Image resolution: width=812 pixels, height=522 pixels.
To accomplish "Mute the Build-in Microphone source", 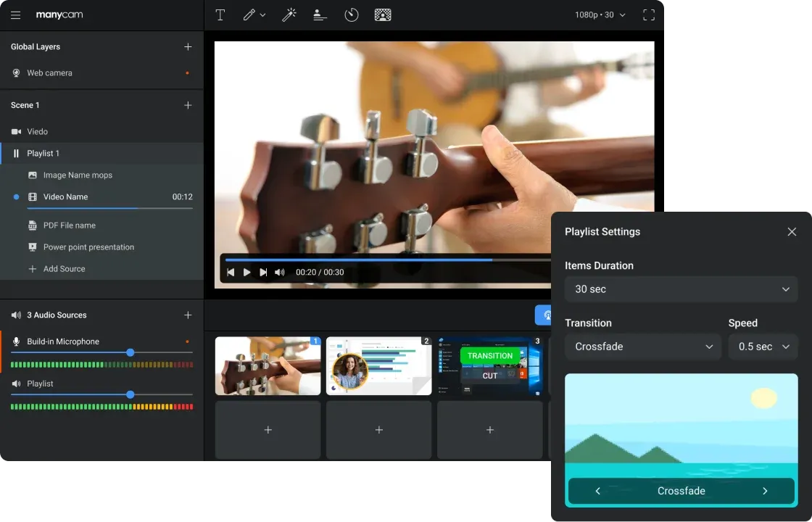I will [x=16, y=341].
